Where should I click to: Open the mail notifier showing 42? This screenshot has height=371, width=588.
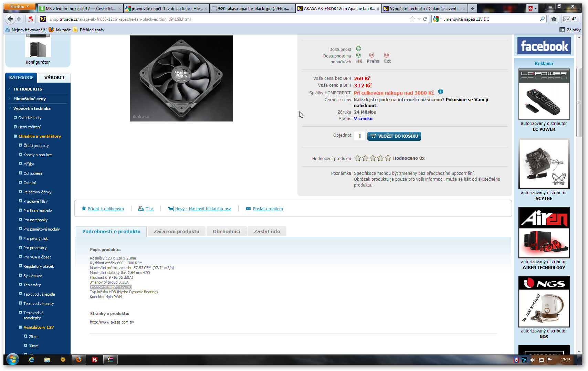570,19
